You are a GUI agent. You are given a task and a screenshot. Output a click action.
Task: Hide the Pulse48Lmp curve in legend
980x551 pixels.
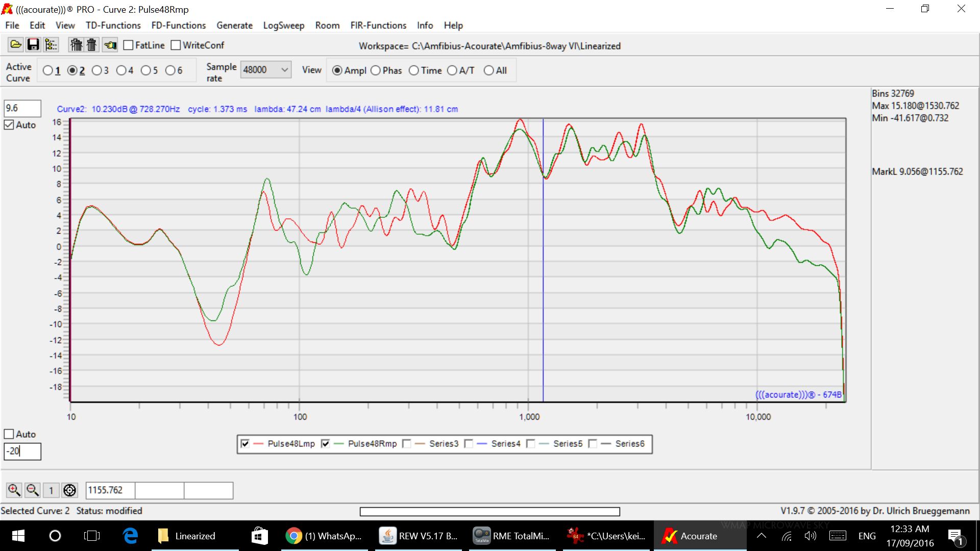(x=245, y=443)
